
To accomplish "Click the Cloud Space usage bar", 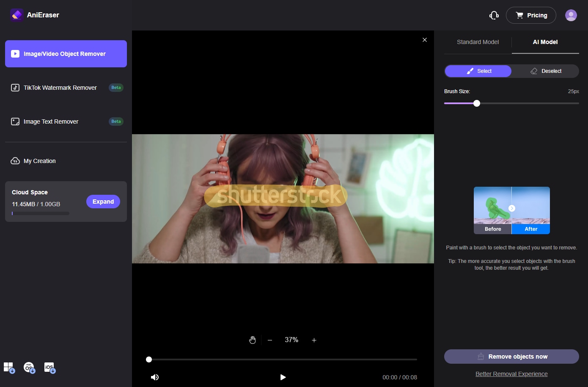I will [41, 213].
